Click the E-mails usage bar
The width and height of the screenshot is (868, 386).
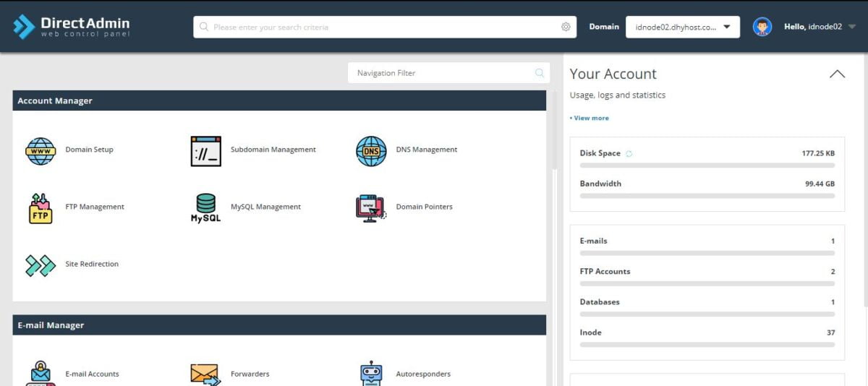click(x=707, y=253)
